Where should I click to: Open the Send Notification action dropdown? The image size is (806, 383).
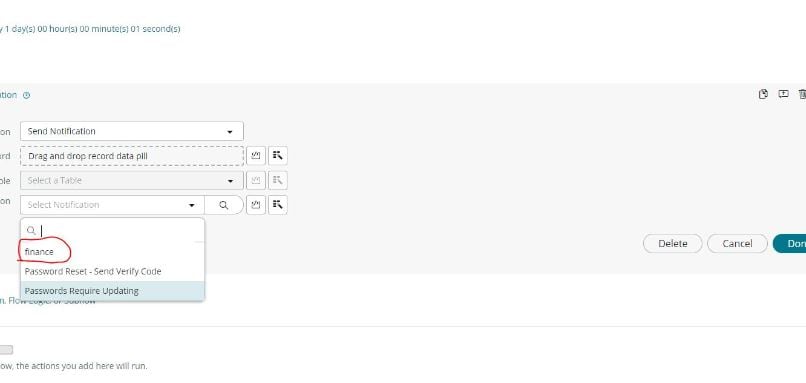coord(132,131)
